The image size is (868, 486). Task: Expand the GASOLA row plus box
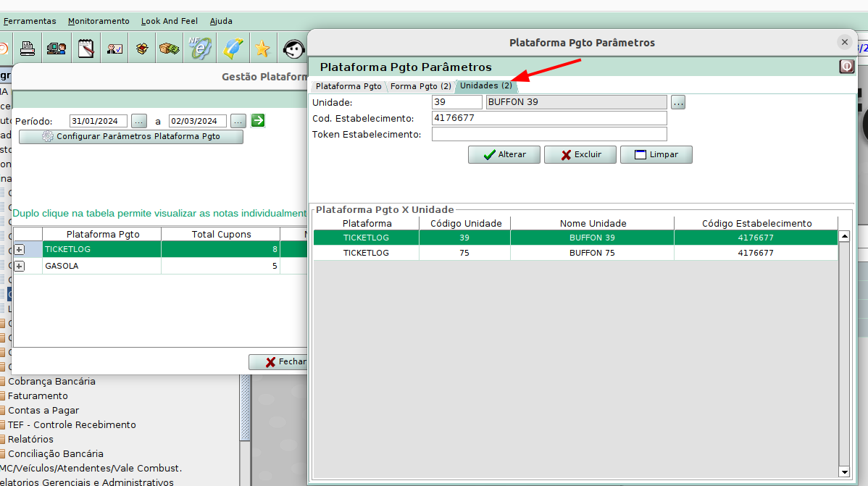point(20,267)
